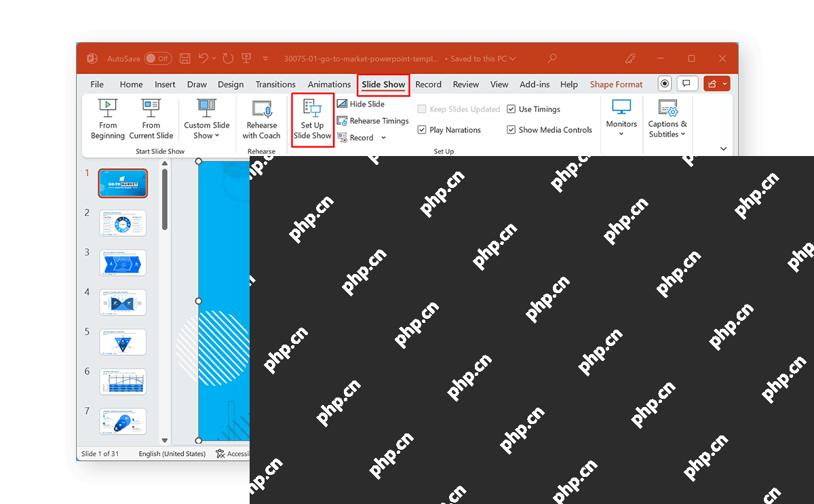This screenshot has width=814, height=504.
Task: Open Captions & Subtitles menu
Action: point(667,118)
